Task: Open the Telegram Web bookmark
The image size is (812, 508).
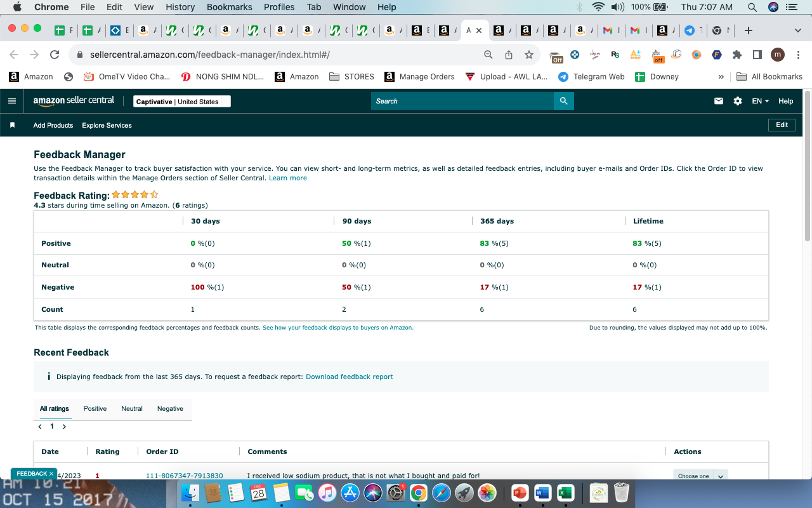Action: coord(591,77)
